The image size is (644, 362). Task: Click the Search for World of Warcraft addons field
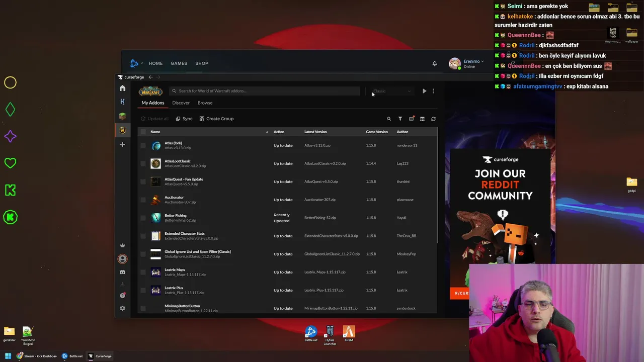[x=265, y=91]
